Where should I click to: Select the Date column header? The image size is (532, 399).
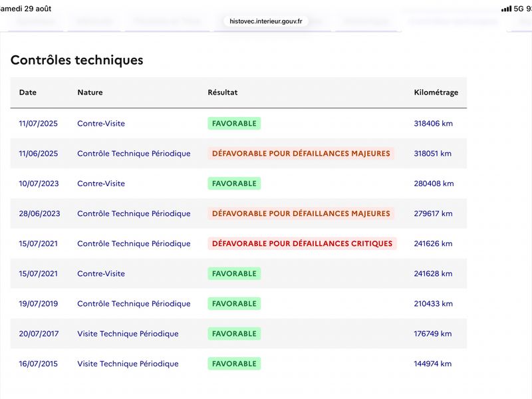pyautogui.click(x=27, y=92)
